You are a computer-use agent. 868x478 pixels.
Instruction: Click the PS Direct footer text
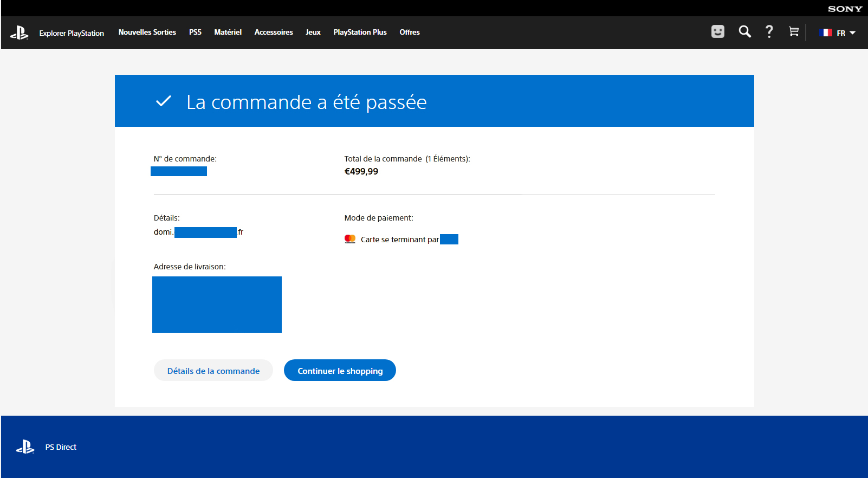pyautogui.click(x=61, y=447)
